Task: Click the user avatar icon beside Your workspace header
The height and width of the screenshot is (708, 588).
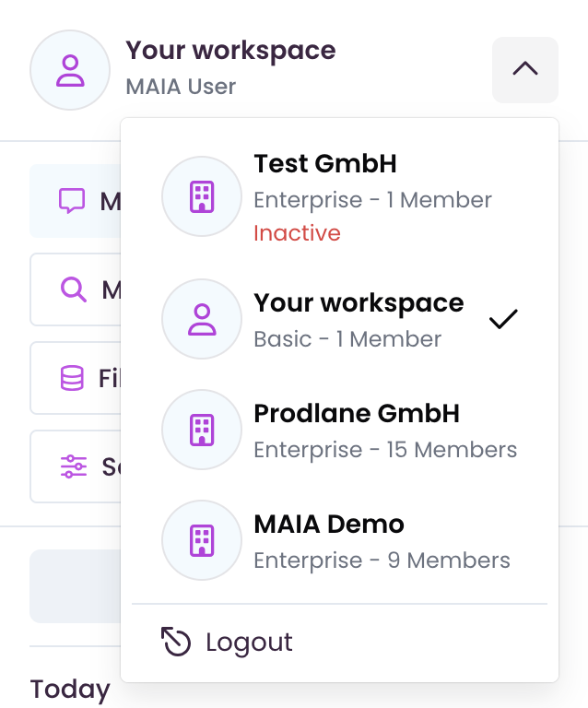Action: pyautogui.click(x=70, y=70)
